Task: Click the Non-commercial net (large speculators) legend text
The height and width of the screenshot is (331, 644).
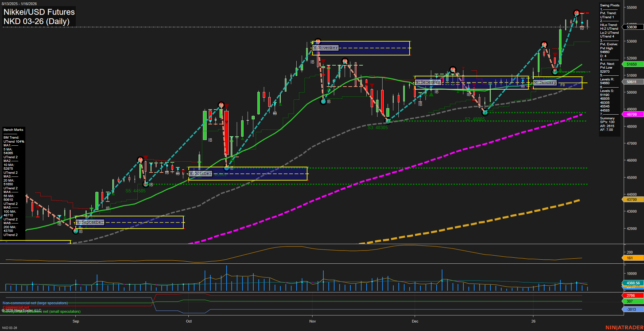Action: pyautogui.click(x=34, y=303)
